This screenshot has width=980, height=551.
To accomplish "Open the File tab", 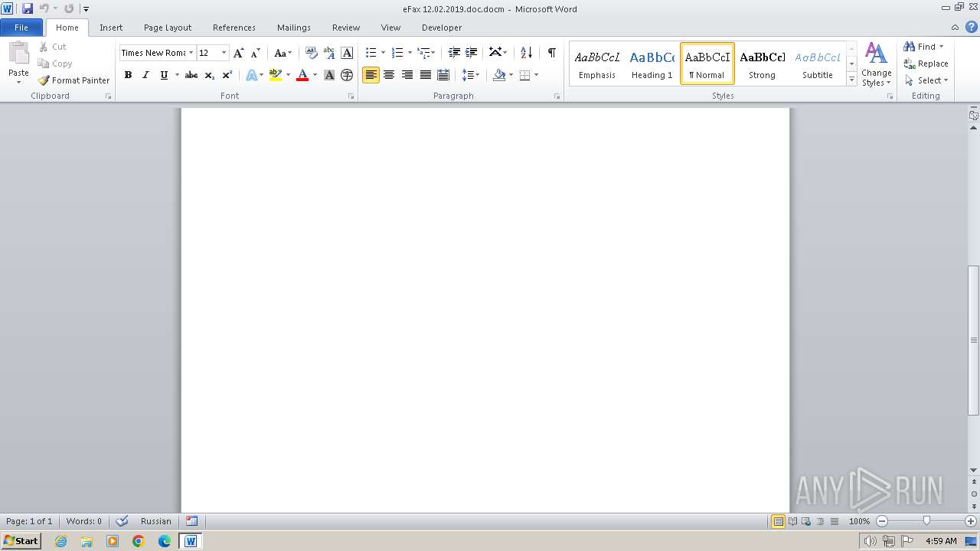I will pyautogui.click(x=21, y=28).
